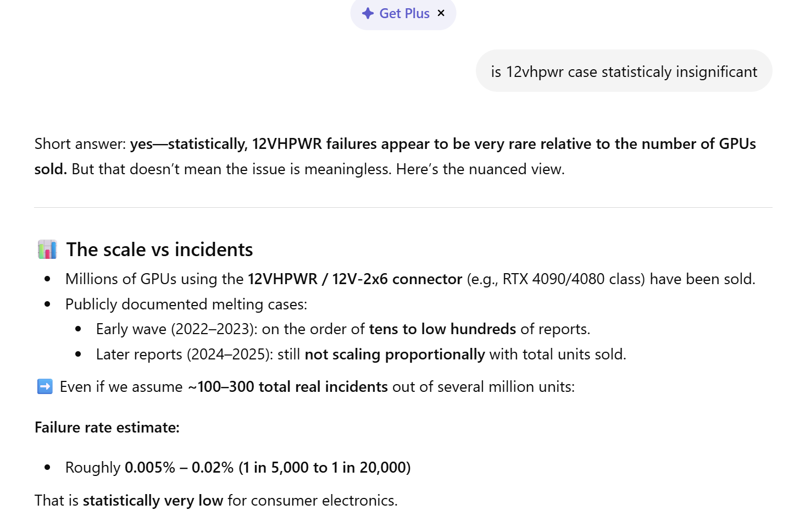Viewport: 805px width, 532px height.
Task: Click the heading 'The scale vs incidents'
Action: [x=159, y=250]
